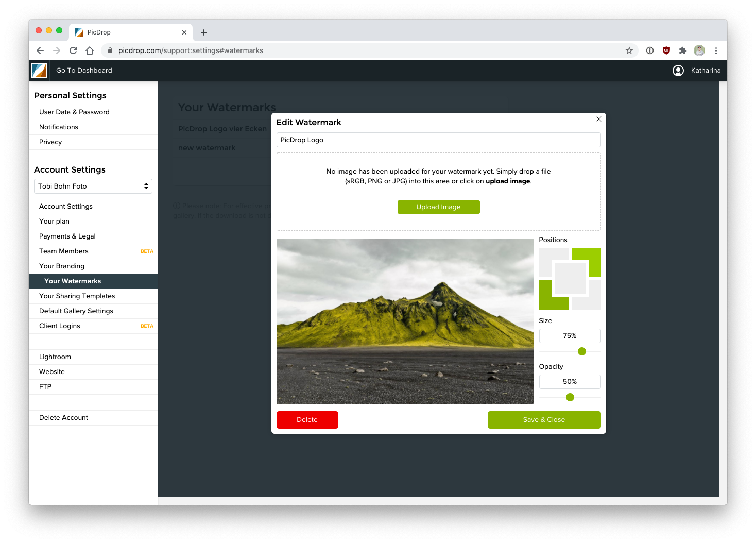This screenshot has width=756, height=543.
Task: Open the uBlock shield extension icon
Action: [x=666, y=50]
